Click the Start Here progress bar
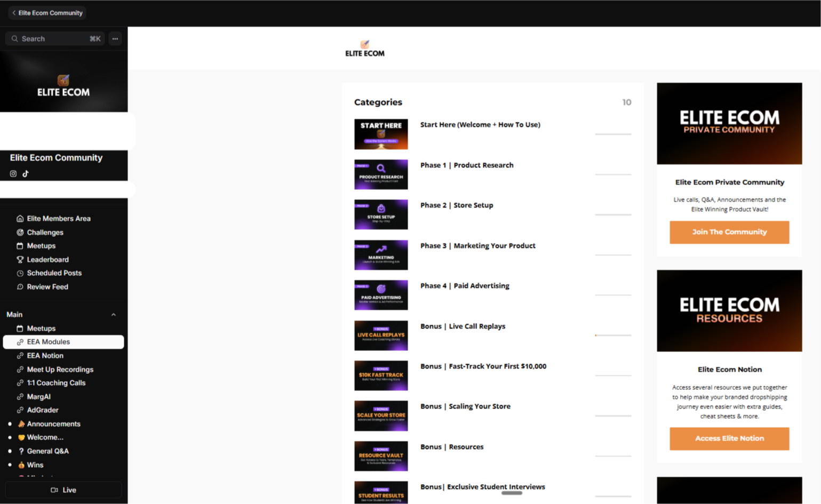Viewport: 821px width, 504px height. 613,134
